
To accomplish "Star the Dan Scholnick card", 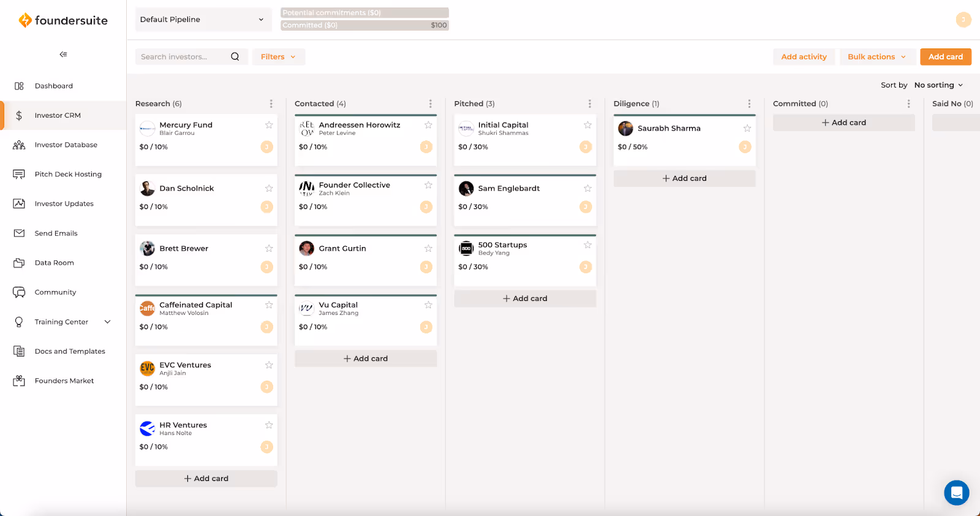I will (x=269, y=188).
